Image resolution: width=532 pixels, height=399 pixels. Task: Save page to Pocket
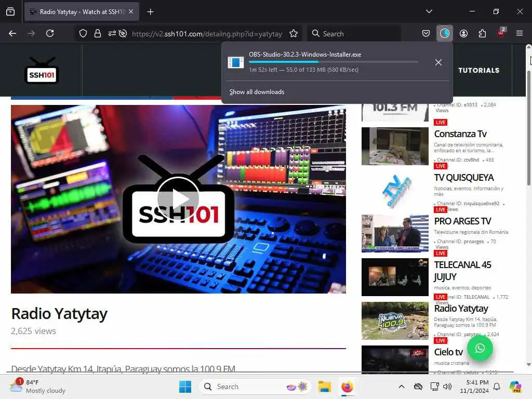click(x=426, y=33)
